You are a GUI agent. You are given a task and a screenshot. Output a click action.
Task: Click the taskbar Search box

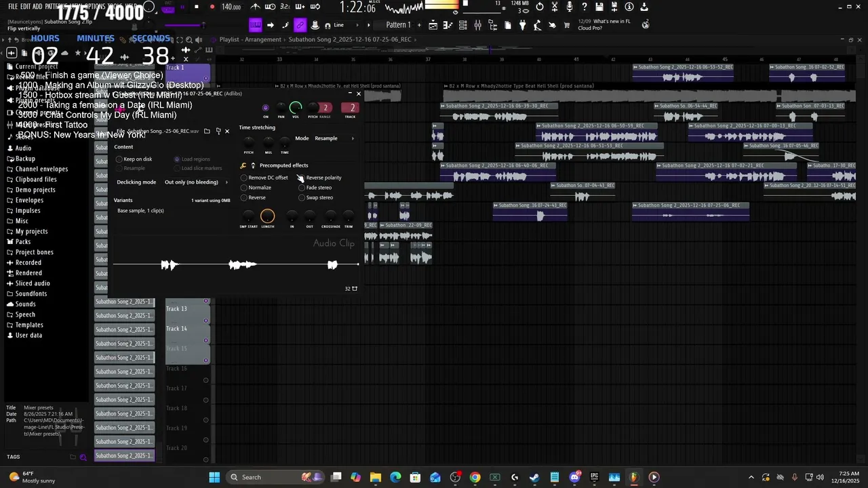(x=276, y=477)
